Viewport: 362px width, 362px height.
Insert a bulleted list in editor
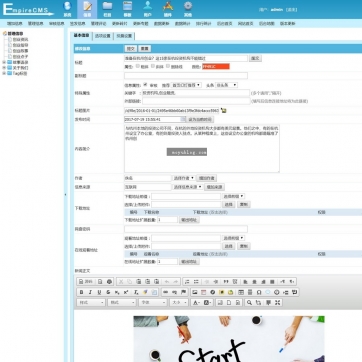(196, 282)
